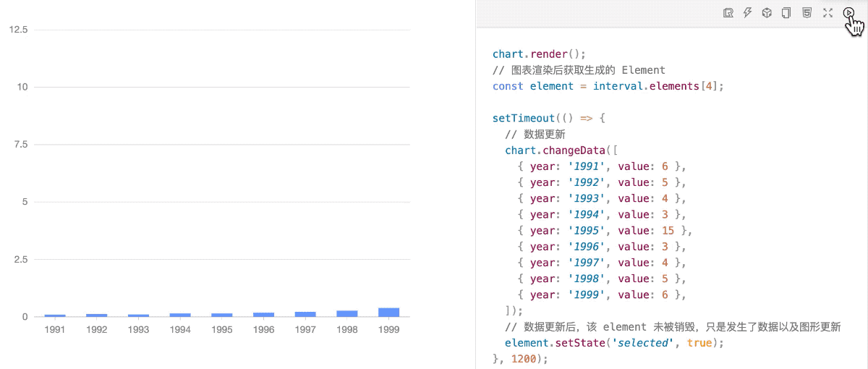Click the code line with year '1991'
The height and width of the screenshot is (369, 868).
pos(602,166)
